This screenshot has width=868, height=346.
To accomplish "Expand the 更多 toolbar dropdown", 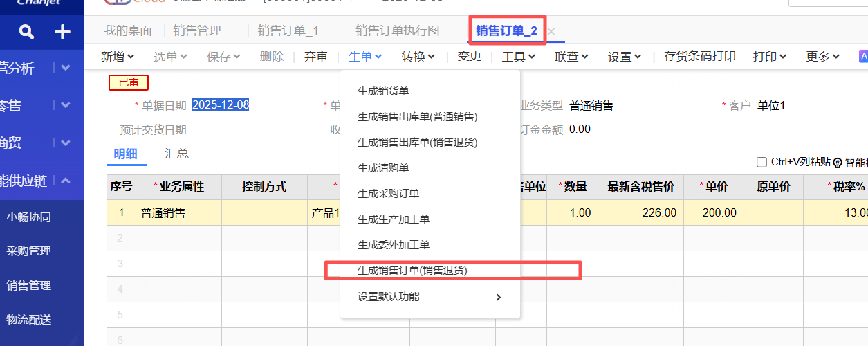I will coord(822,57).
